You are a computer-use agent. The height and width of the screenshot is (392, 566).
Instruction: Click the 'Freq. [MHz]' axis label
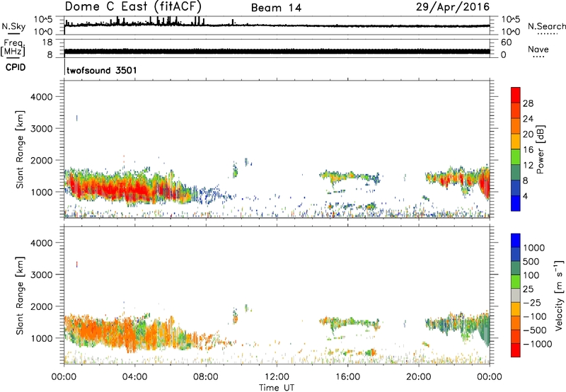coord(13,48)
